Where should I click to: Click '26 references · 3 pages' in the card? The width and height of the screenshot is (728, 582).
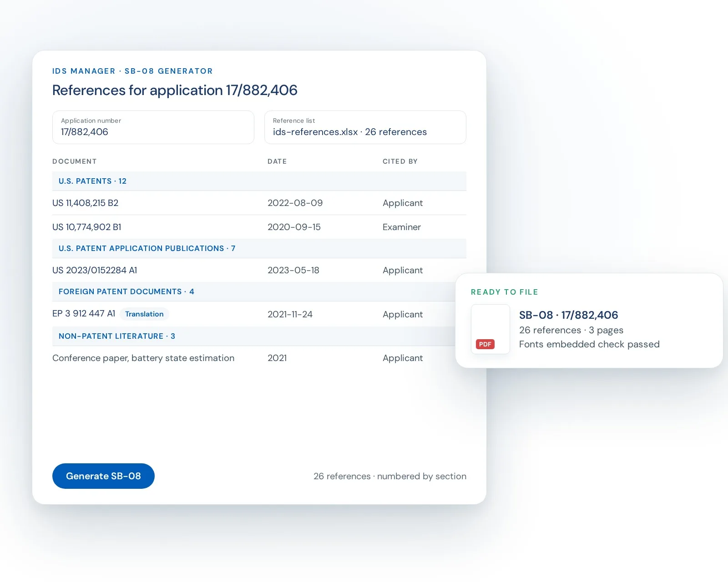click(571, 330)
